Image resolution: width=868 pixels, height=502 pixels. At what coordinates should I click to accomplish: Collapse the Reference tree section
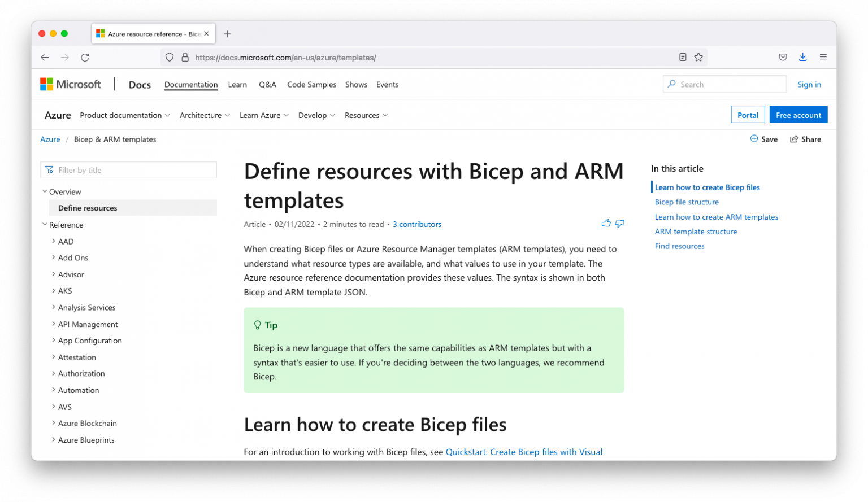(x=45, y=224)
